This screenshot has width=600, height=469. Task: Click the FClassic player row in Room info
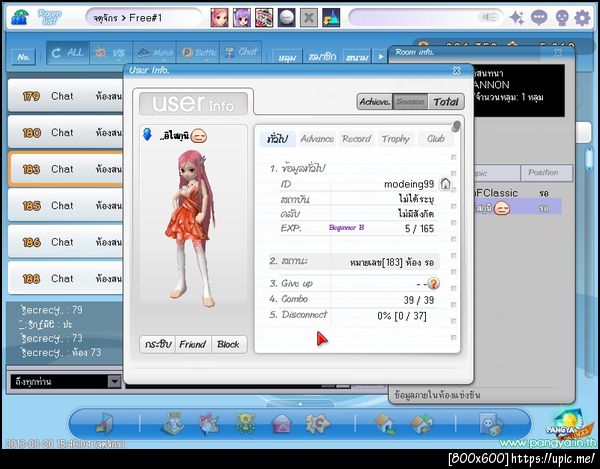pyautogui.click(x=518, y=193)
